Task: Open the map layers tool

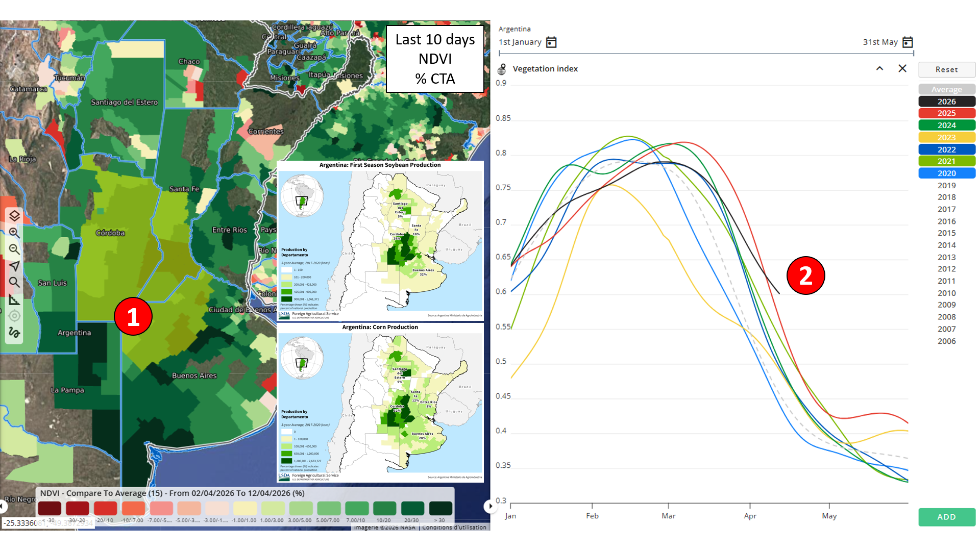Action: click(x=14, y=216)
